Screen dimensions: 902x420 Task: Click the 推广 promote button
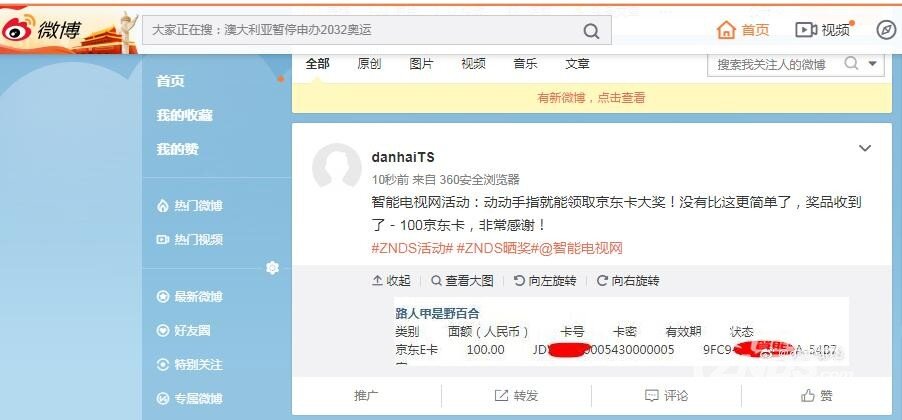(x=366, y=396)
